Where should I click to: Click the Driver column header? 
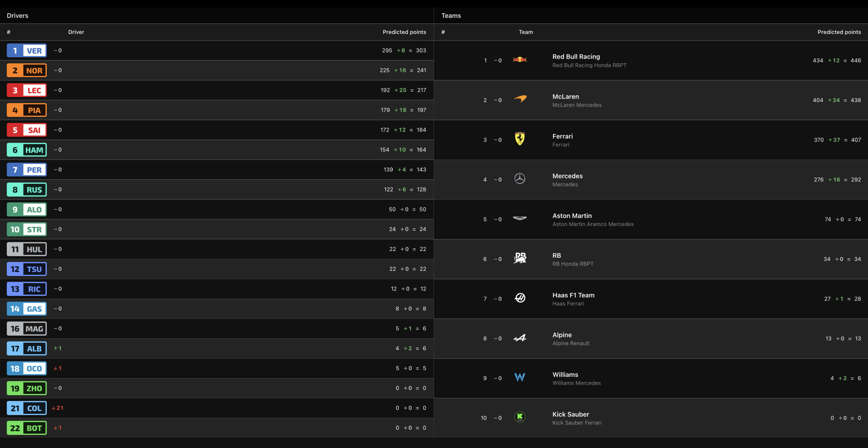[76, 32]
